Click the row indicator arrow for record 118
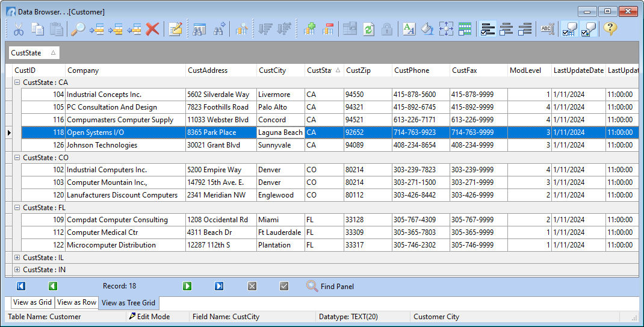 pyautogui.click(x=9, y=132)
